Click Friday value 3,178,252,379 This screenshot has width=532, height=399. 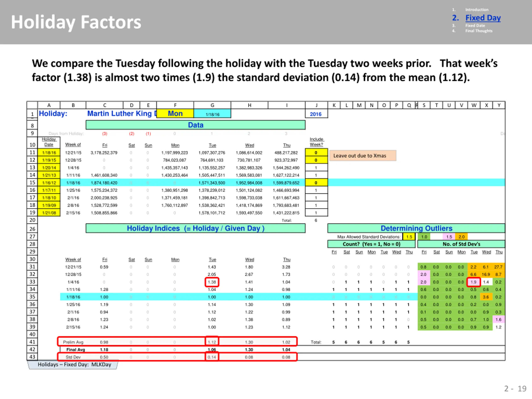coord(104,153)
